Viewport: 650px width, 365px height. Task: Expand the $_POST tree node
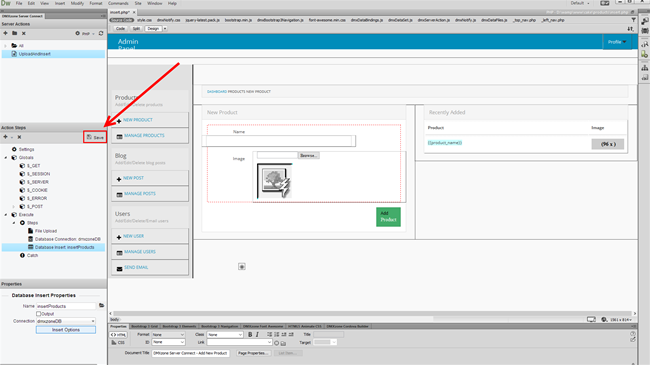pyautogui.click(x=14, y=207)
